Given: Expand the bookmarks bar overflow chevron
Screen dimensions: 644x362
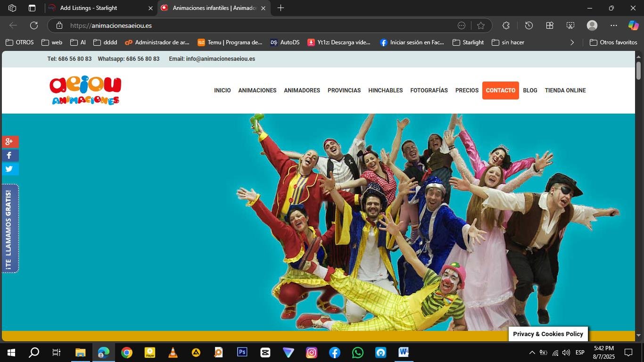Looking at the screenshot, I should click(x=572, y=42).
